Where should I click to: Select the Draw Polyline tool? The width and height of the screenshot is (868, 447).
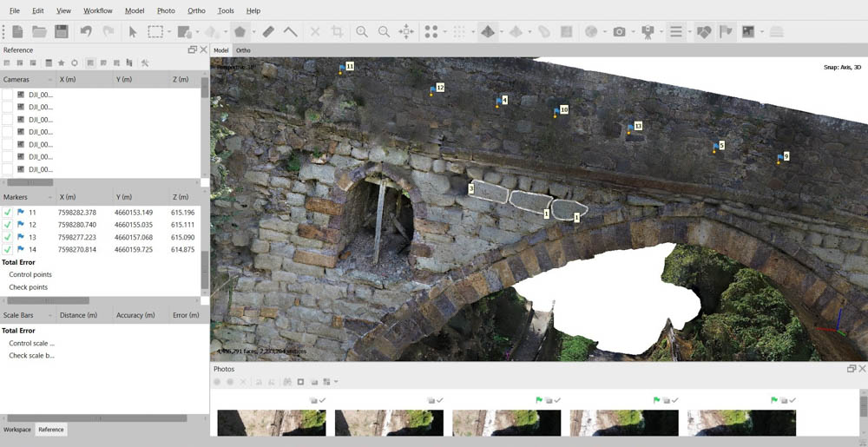[x=290, y=31]
